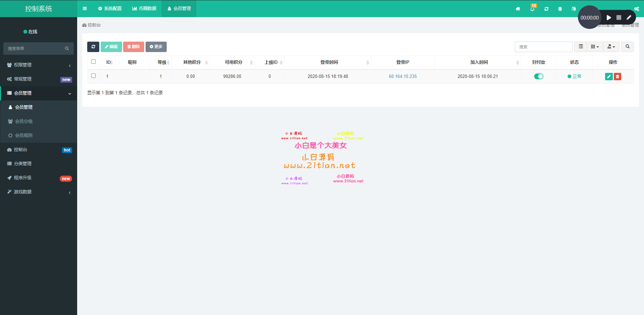Click the search magnifier button beside search box
The width and height of the screenshot is (644, 315).
(x=627, y=47)
